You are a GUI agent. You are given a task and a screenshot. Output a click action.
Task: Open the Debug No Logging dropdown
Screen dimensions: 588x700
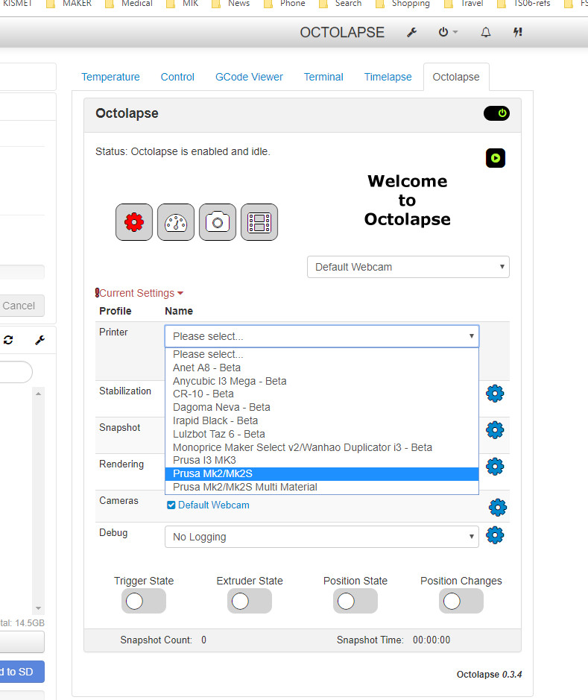tap(322, 537)
